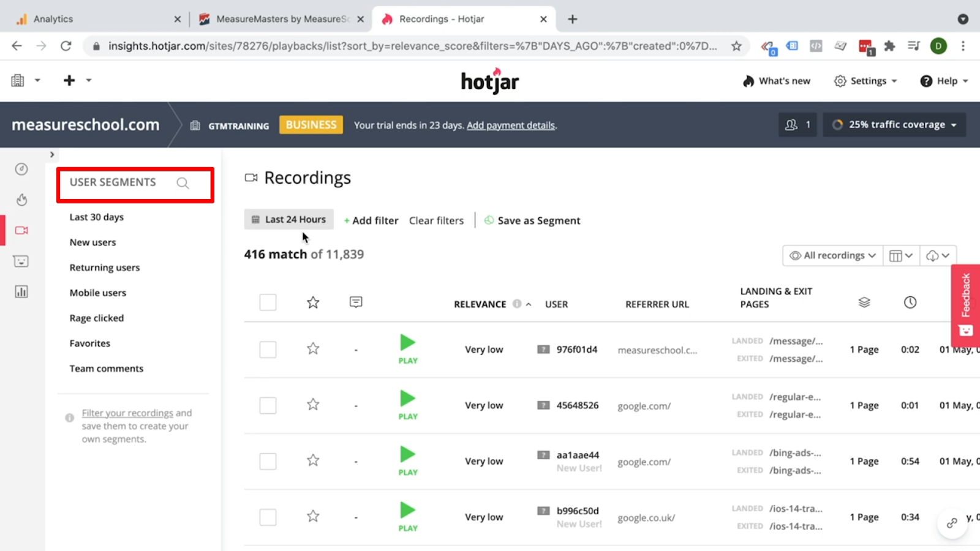Play recording from user 45648526

(x=408, y=405)
